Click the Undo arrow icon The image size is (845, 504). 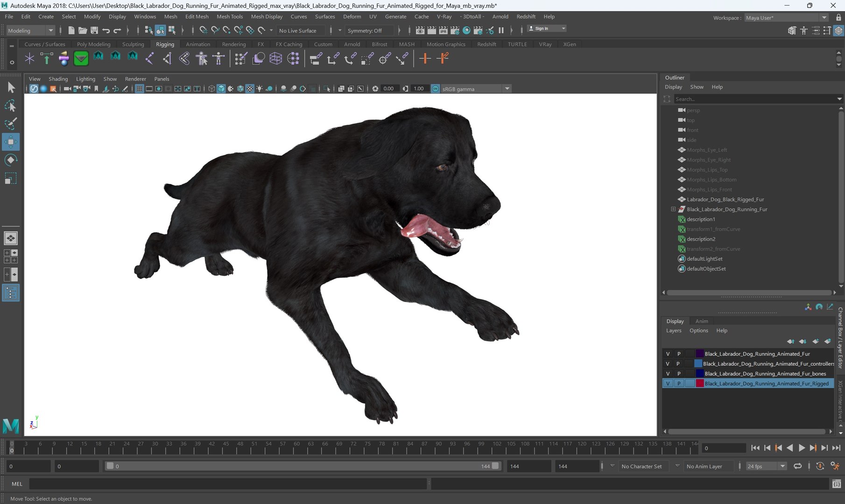(x=106, y=30)
